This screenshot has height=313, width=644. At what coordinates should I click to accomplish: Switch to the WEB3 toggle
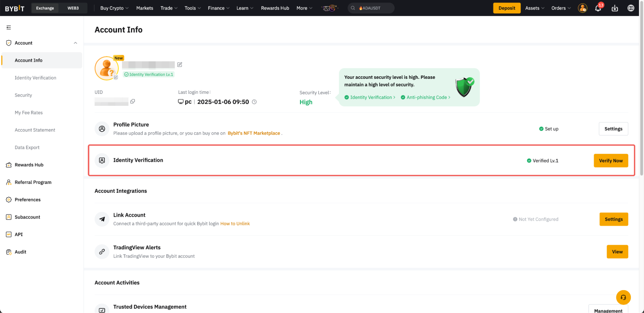pyautogui.click(x=73, y=8)
